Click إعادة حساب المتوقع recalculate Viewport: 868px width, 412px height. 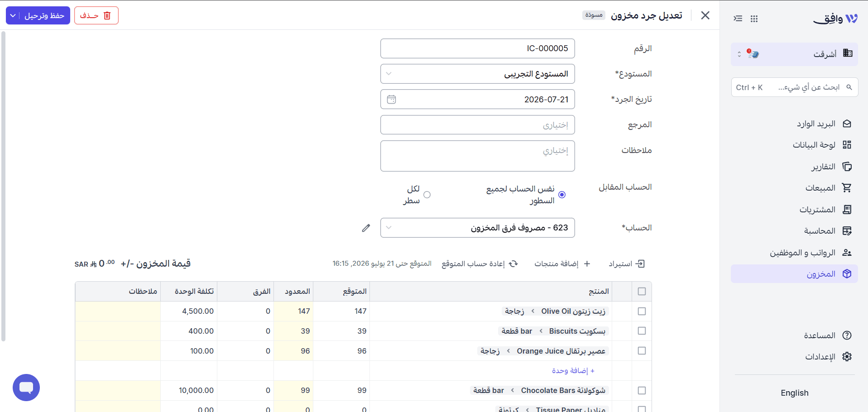(x=480, y=263)
